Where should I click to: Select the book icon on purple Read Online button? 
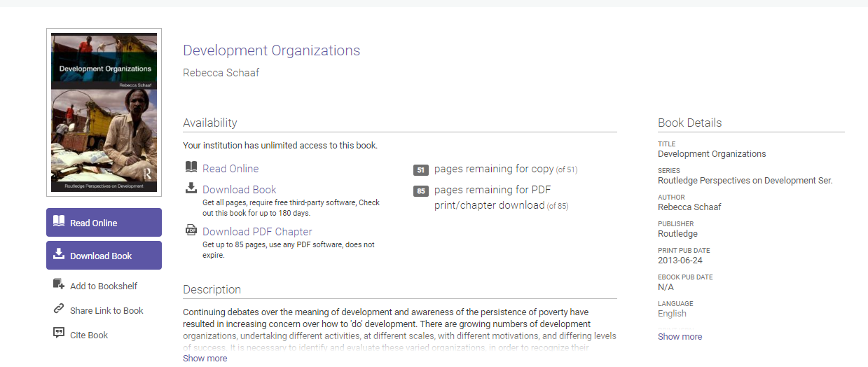pyautogui.click(x=59, y=222)
